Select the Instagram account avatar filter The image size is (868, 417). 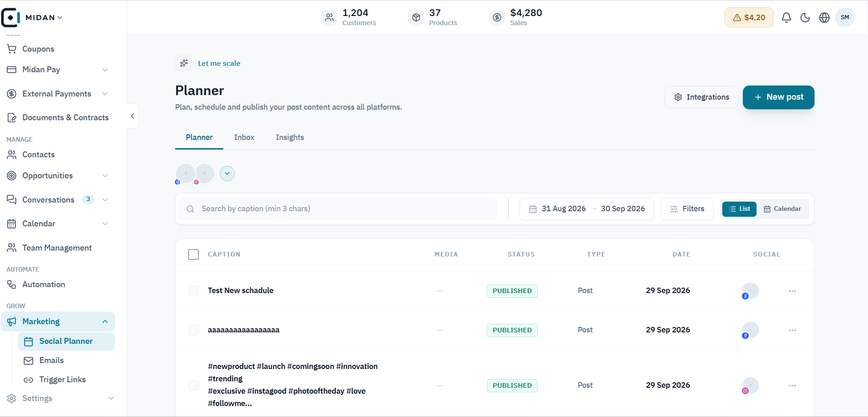[x=205, y=174]
